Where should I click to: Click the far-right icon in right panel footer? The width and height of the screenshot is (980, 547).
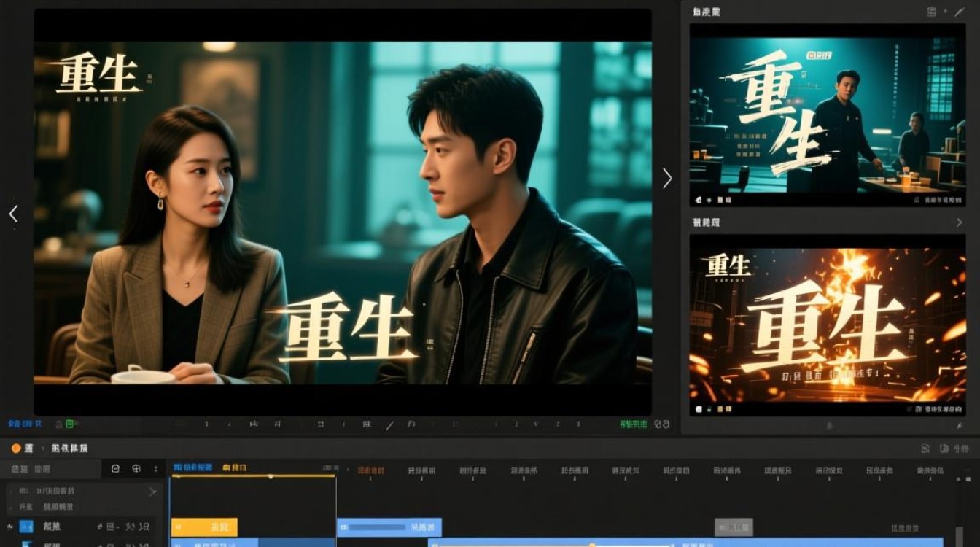click(959, 424)
